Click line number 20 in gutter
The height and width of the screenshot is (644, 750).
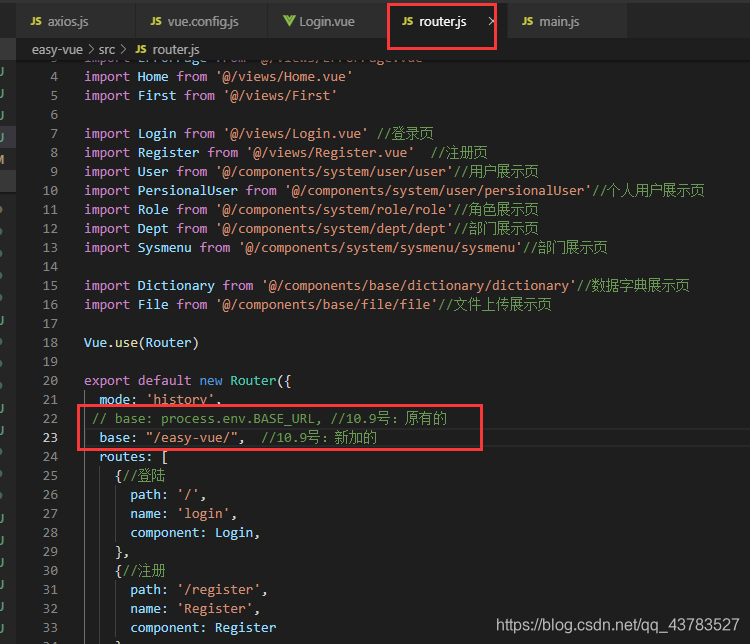point(50,381)
